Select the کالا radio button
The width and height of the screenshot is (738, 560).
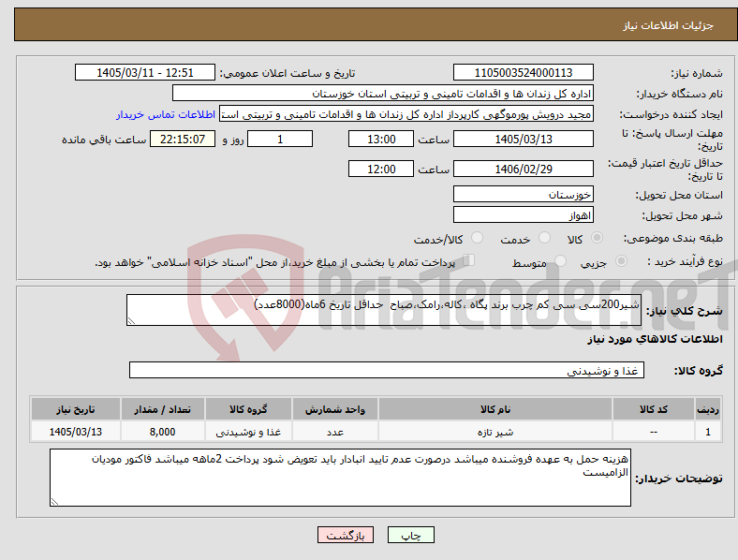(597, 238)
